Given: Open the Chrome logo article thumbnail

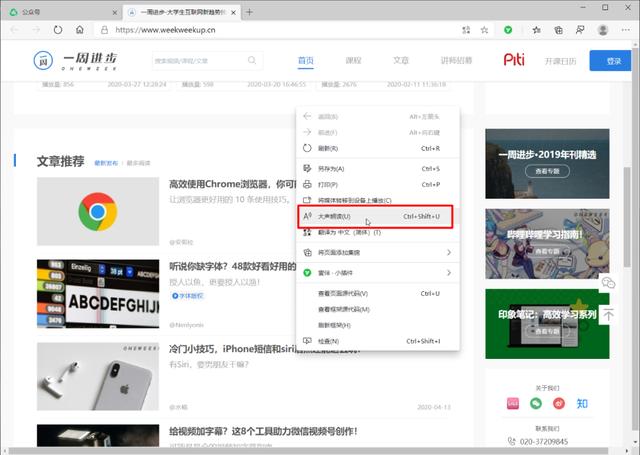Looking at the screenshot, I should coord(98,211).
